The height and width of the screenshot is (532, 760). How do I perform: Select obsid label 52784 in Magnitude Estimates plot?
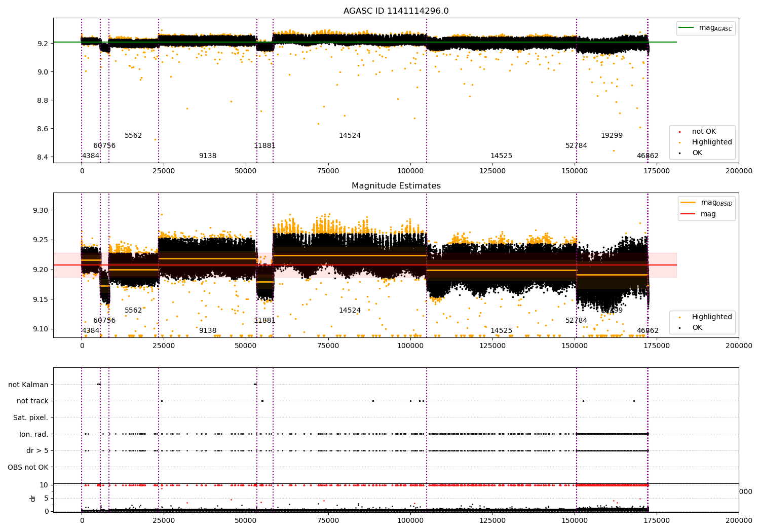577,321
